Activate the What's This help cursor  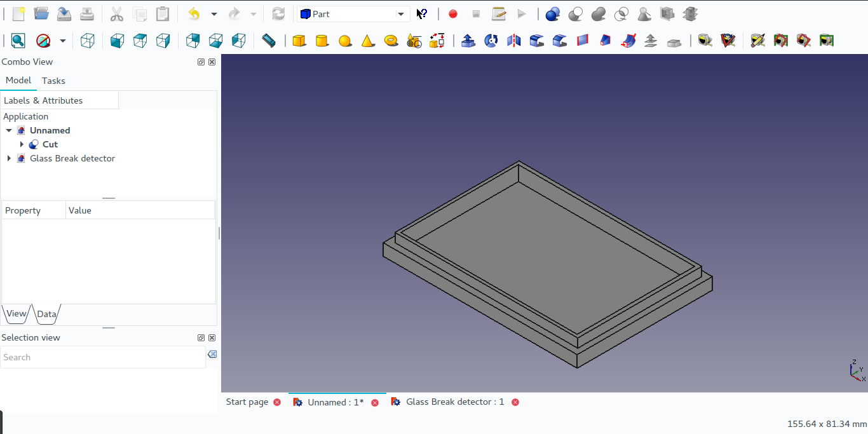click(422, 14)
